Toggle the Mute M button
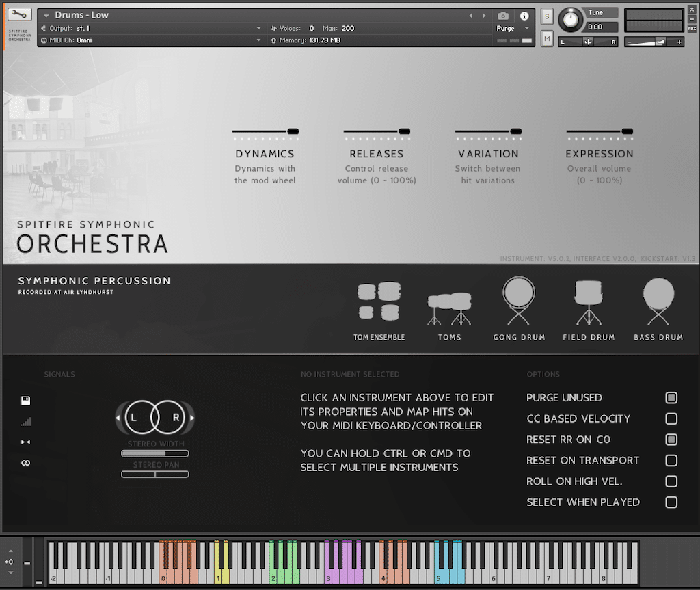Screen dimensions: 700x590 pos(547,39)
